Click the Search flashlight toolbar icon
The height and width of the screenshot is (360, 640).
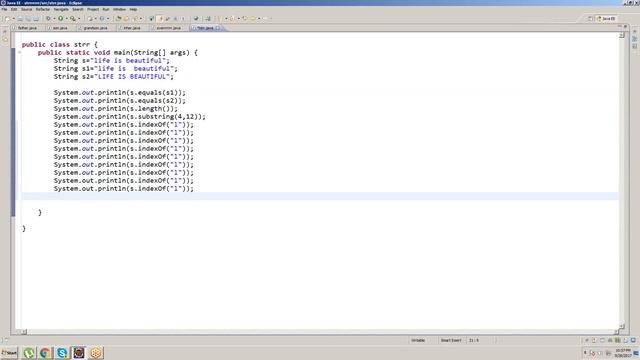[135, 18]
